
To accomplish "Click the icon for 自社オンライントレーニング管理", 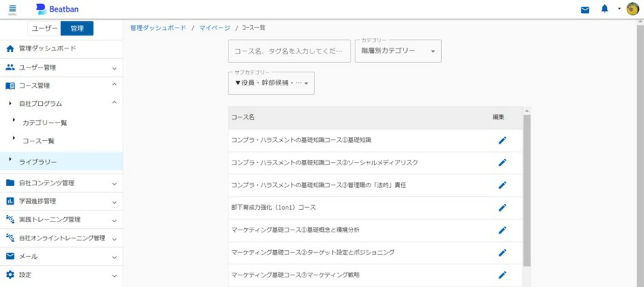I will click(x=10, y=238).
